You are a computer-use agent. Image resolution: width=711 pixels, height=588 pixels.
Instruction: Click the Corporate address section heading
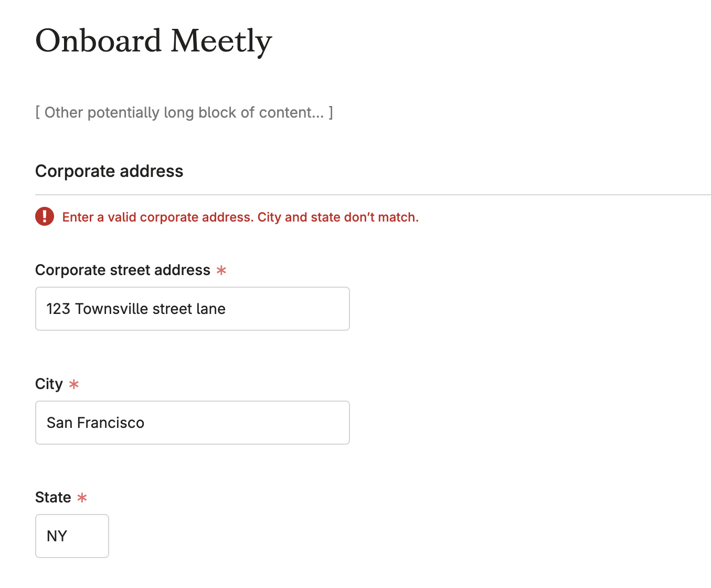(109, 171)
